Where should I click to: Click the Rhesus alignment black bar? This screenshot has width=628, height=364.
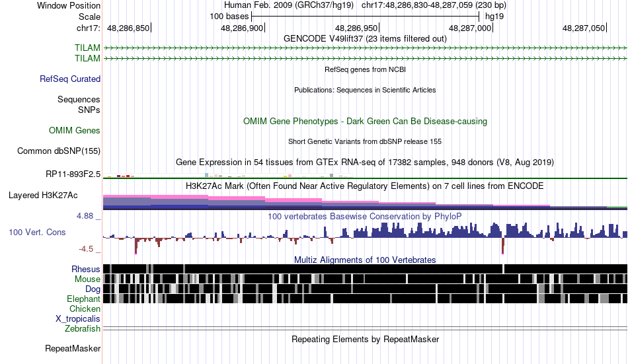pyautogui.click(x=365, y=269)
